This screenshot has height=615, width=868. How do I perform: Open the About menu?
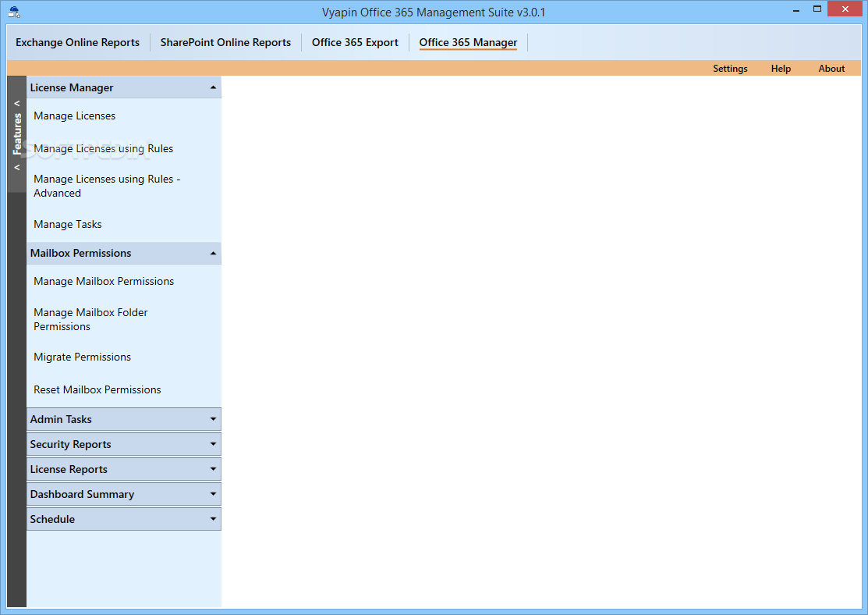pyautogui.click(x=831, y=69)
